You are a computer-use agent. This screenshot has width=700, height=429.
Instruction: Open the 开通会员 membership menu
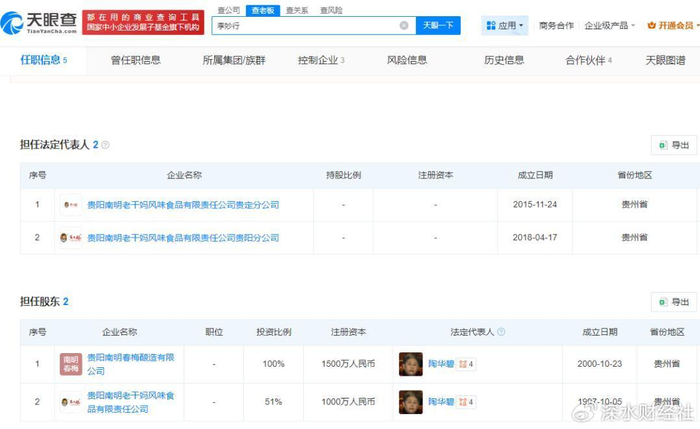[x=673, y=25]
